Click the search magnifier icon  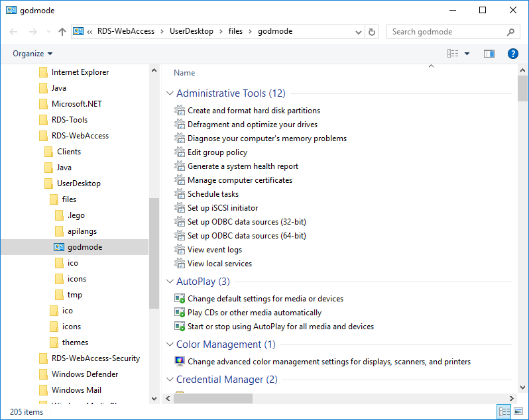point(511,32)
